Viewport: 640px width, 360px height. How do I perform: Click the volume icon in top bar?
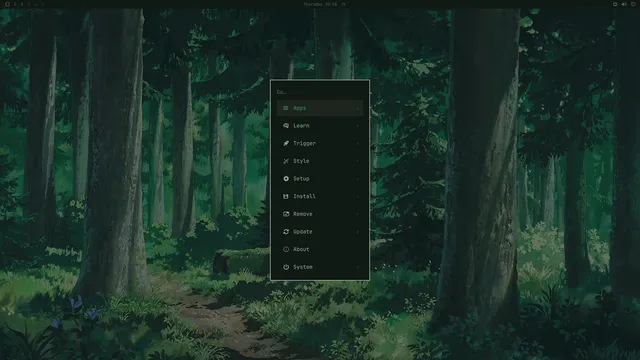[x=624, y=4]
